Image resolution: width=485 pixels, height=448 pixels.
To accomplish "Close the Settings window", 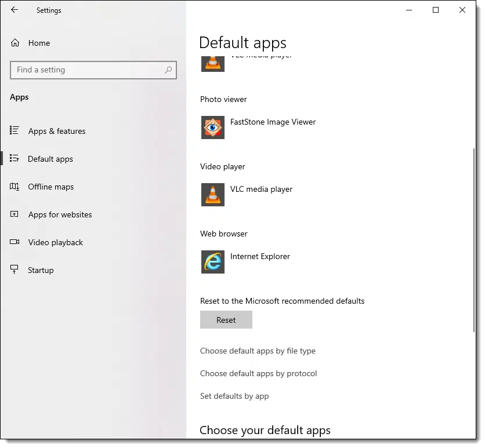I will pyautogui.click(x=462, y=10).
